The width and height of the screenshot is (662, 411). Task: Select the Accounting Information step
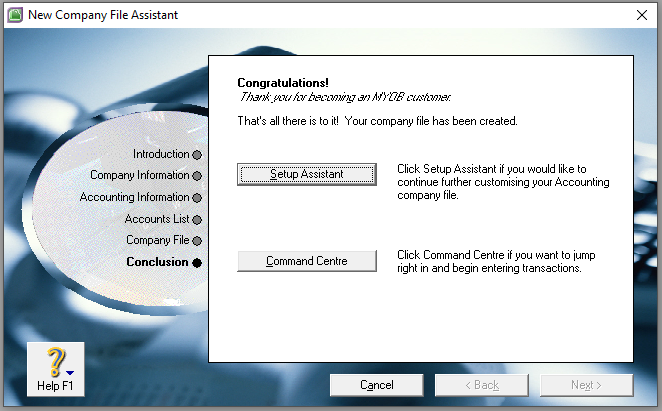pyautogui.click(x=134, y=197)
